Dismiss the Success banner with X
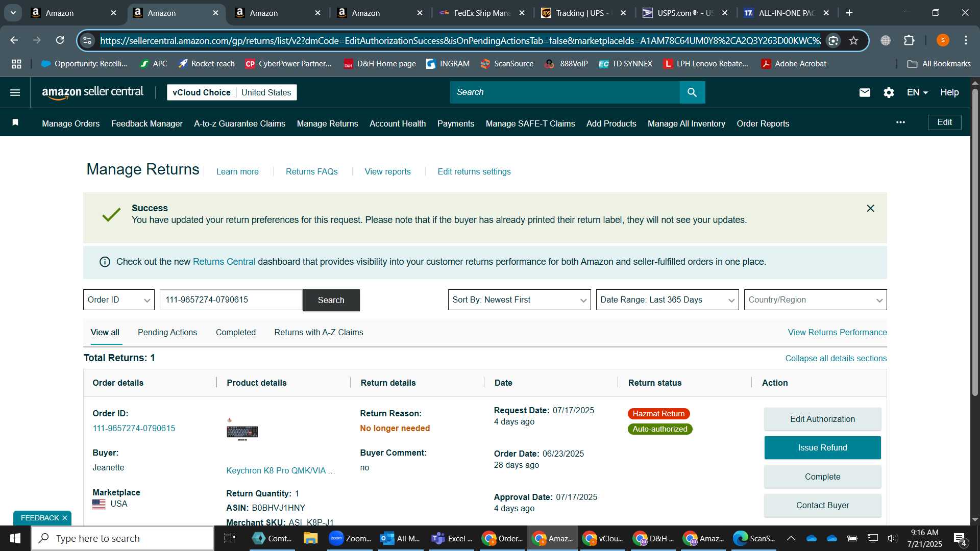The width and height of the screenshot is (980, 551). [870, 208]
